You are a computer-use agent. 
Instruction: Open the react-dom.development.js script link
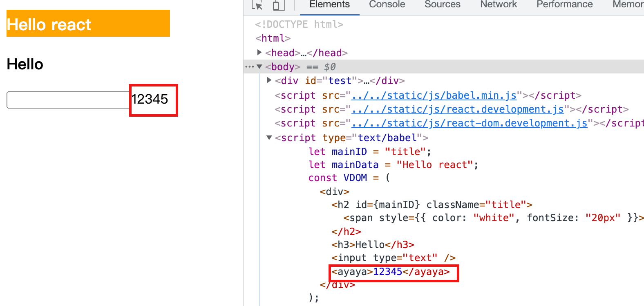tap(469, 123)
